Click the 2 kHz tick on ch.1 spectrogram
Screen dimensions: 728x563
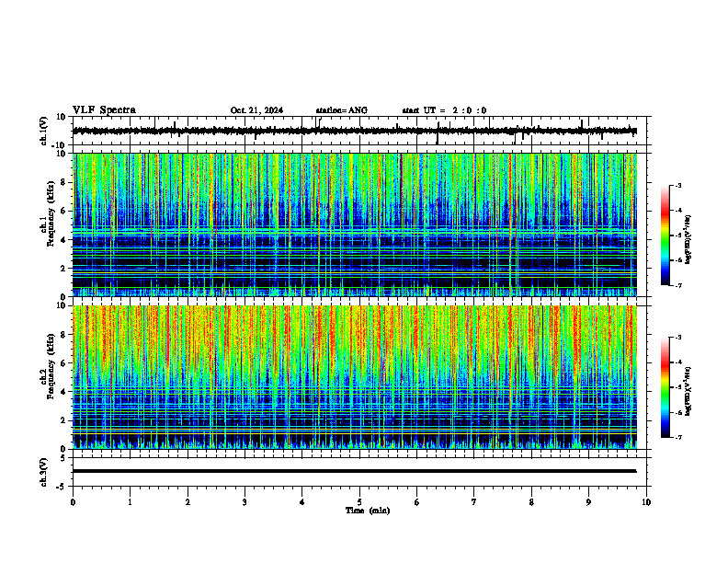[64, 269]
